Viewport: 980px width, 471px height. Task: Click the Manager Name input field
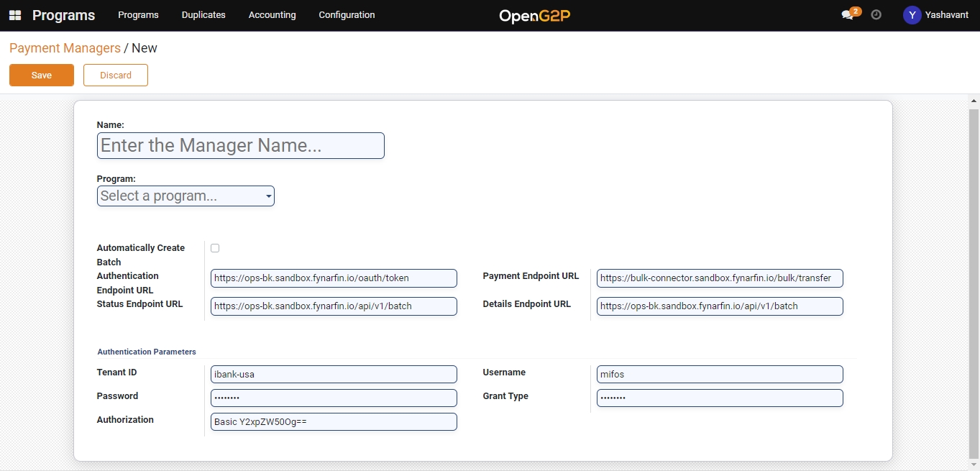click(x=241, y=145)
